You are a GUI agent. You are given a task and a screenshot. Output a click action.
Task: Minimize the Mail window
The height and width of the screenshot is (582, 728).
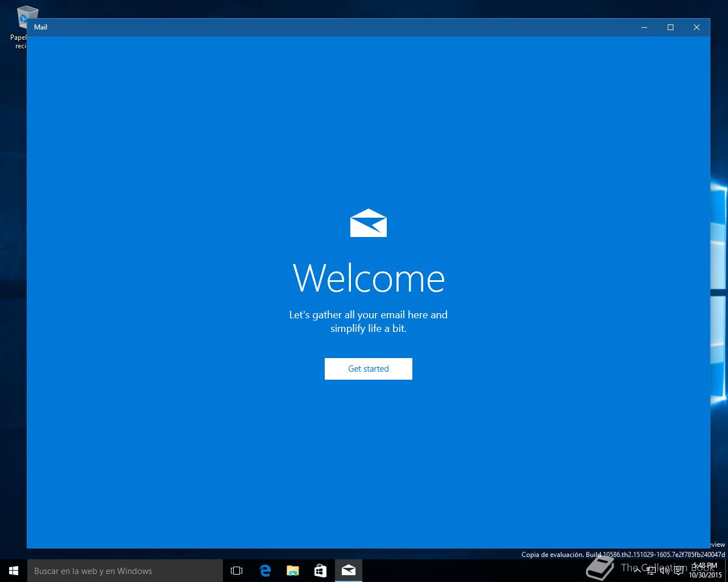644,27
